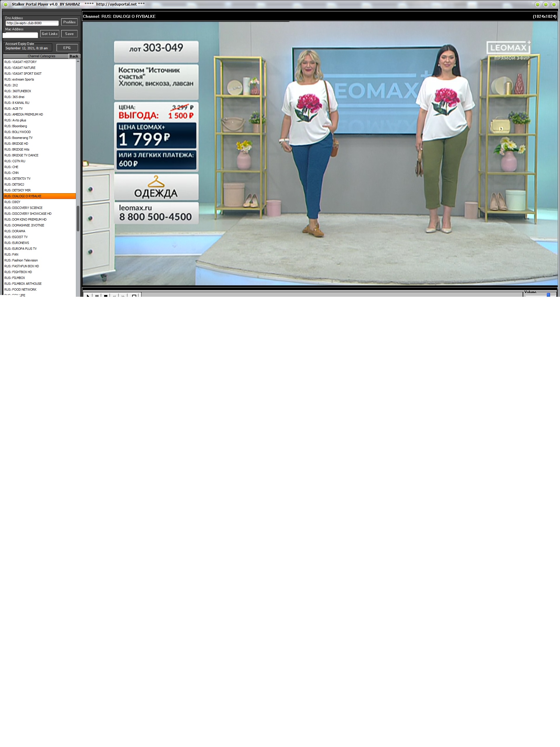Select channel 'RUS: DORAMA'
Screen dimensions: 560x747
[x=39, y=231]
